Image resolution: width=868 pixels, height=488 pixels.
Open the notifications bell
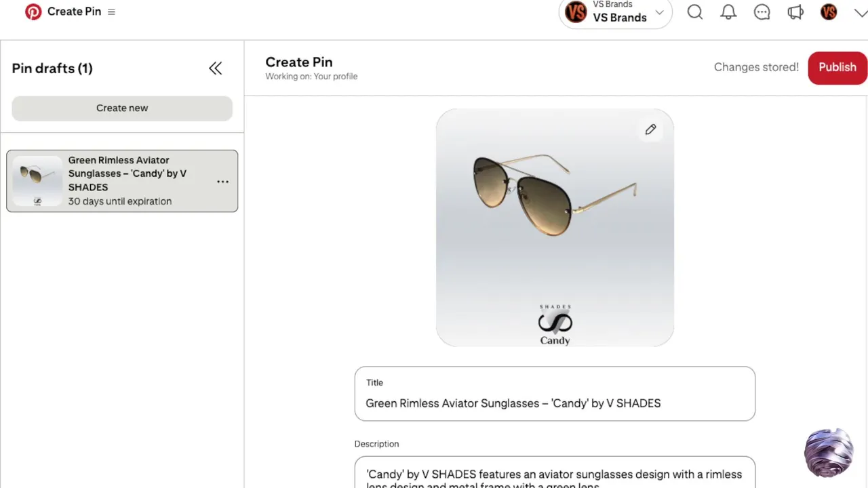[x=728, y=12]
